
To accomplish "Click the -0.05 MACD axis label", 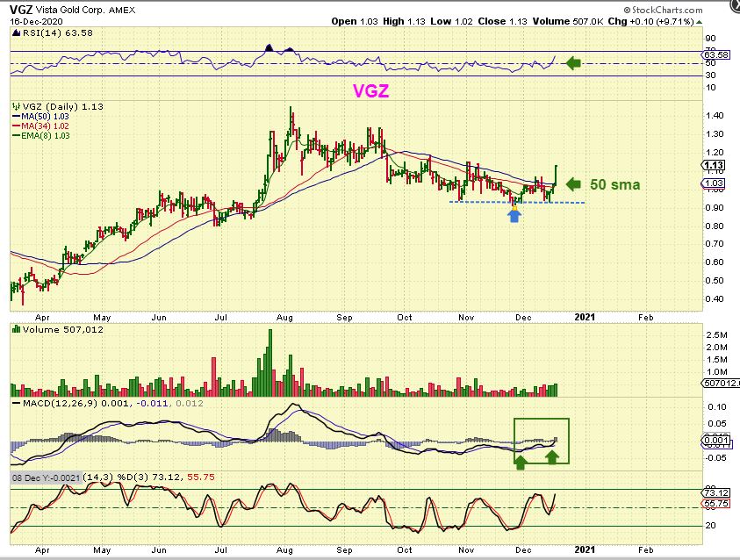I will pos(715,457).
